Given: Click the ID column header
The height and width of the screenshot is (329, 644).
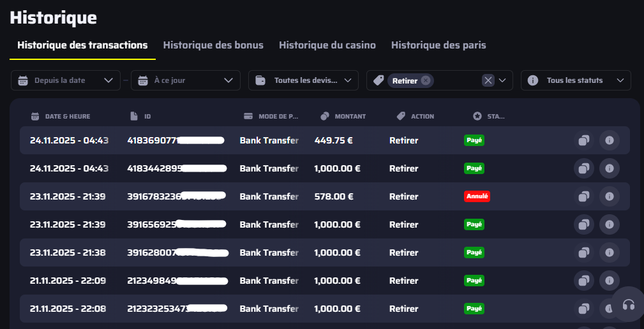Looking at the screenshot, I should point(140,117).
